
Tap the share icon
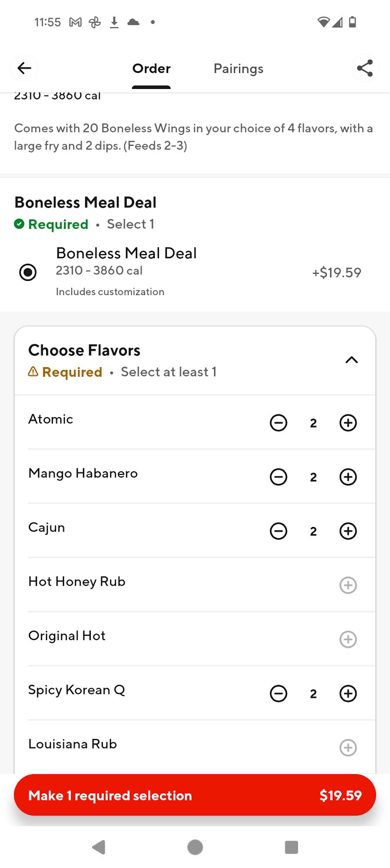(x=365, y=68)
